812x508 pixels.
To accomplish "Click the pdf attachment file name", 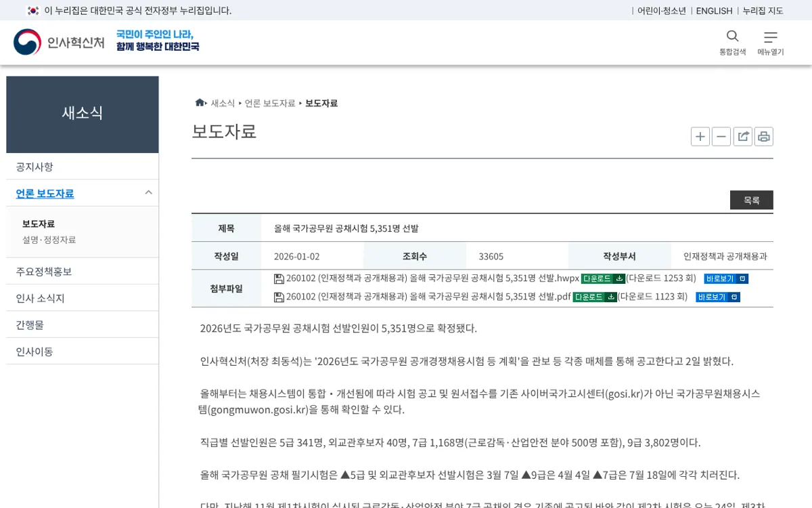I will click(428, 297).
